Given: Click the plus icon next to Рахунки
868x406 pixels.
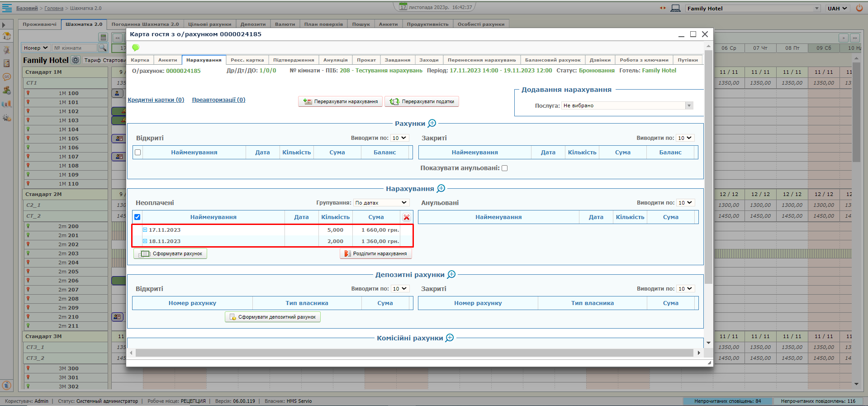Looking at the screenshot, I should [x=432, y=123].
